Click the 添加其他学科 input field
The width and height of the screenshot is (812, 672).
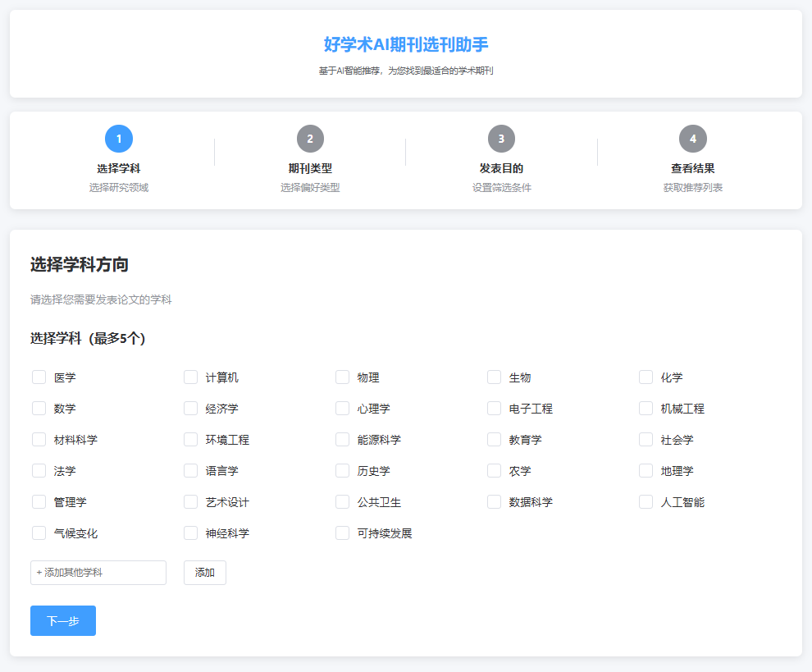(x=98, y=573)
